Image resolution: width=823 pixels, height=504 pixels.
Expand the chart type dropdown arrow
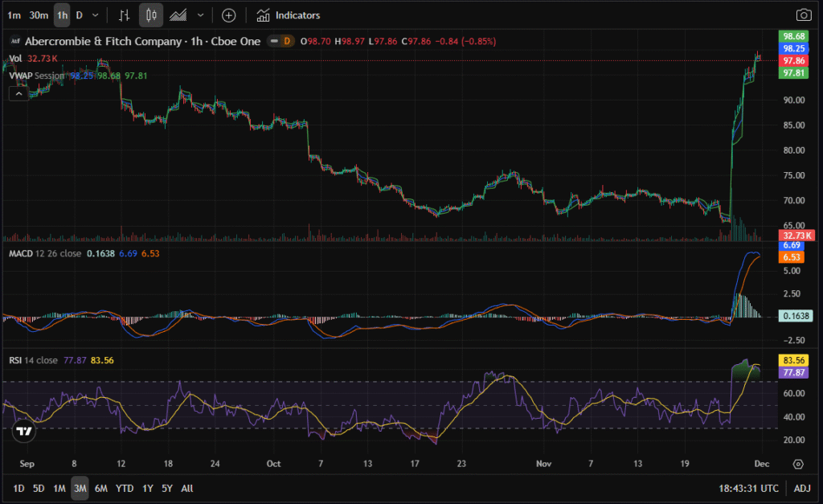pyautogui.click(x=200, y=15)
